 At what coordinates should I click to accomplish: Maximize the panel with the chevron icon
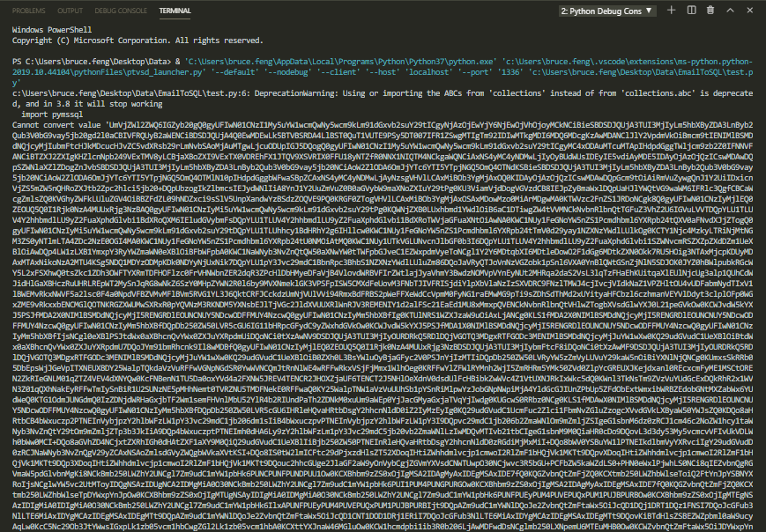click(x=730, y=10)
